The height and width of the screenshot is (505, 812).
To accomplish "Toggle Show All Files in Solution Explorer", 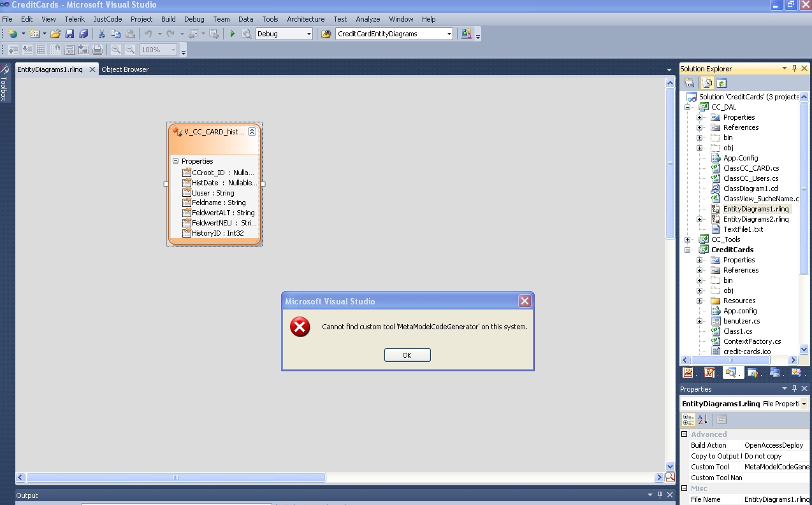I will point(707,83).
